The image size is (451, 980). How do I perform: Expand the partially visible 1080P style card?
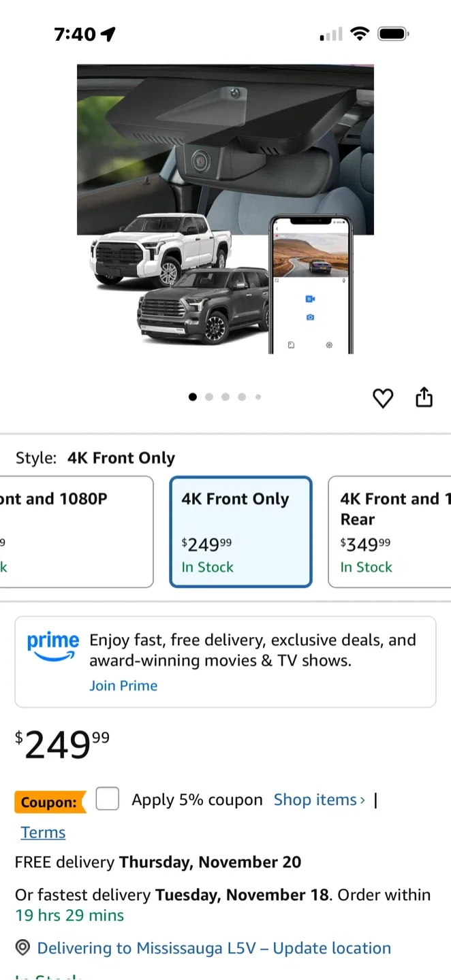(76, 532)
